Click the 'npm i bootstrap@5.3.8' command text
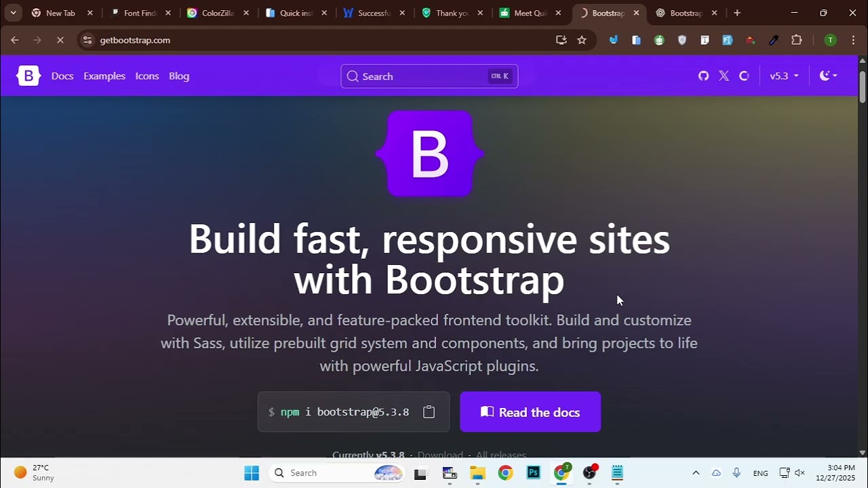The height and width of the screenshot is (488, 868). (344, 412)
